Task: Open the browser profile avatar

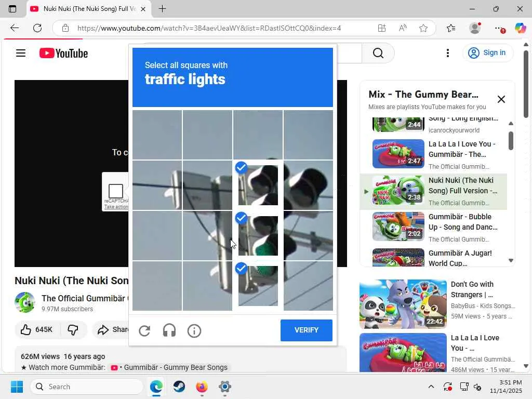Action: click(x=475, y=28)
